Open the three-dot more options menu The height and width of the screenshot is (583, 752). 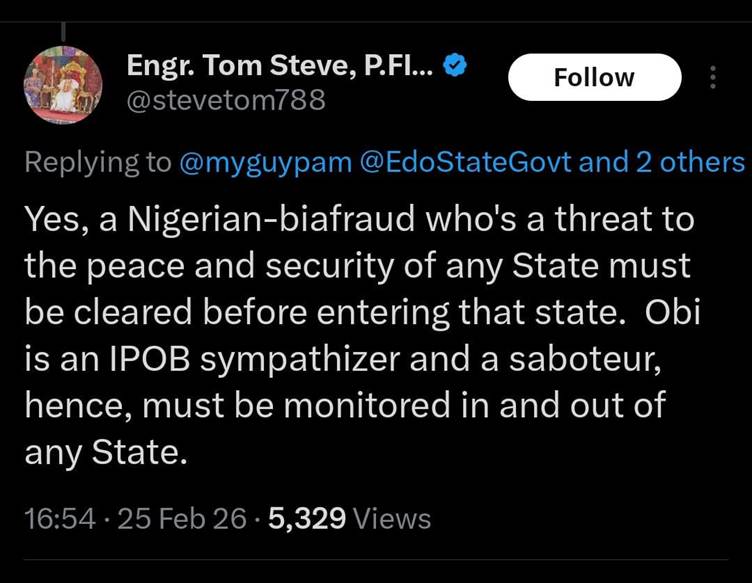coord(713,78)
